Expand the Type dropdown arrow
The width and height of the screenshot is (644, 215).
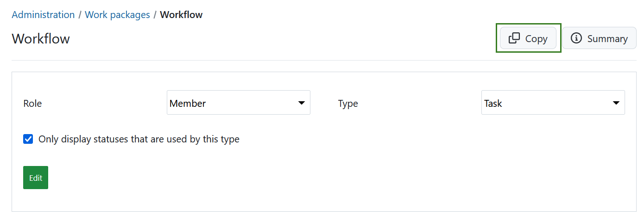[x=616, y=103]
